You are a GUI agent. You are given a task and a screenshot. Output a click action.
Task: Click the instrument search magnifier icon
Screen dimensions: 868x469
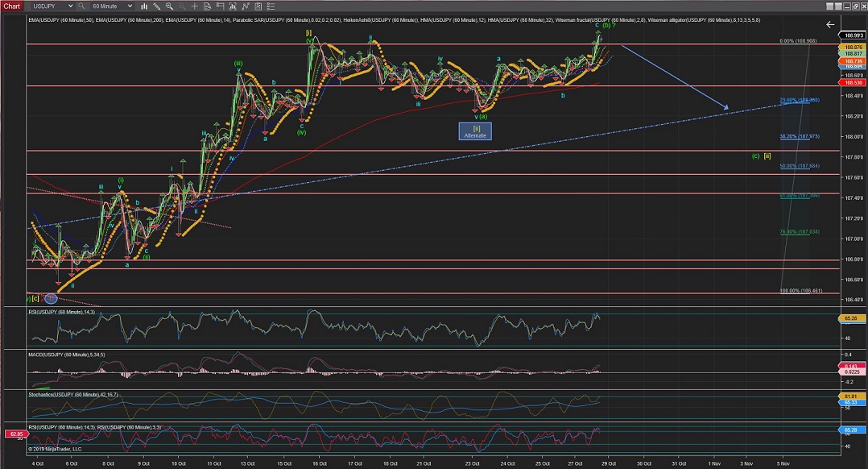81,6
